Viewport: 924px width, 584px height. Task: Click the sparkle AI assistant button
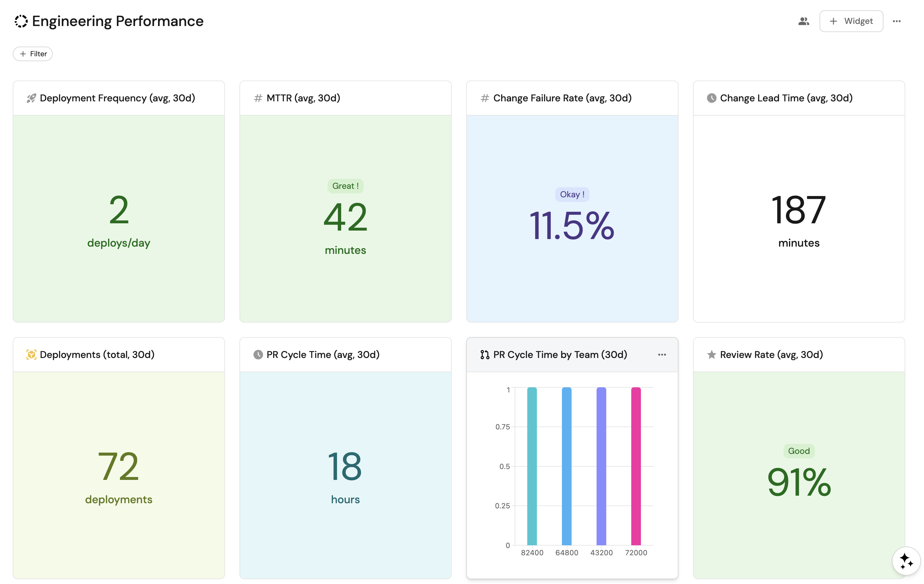coord(906,561)
